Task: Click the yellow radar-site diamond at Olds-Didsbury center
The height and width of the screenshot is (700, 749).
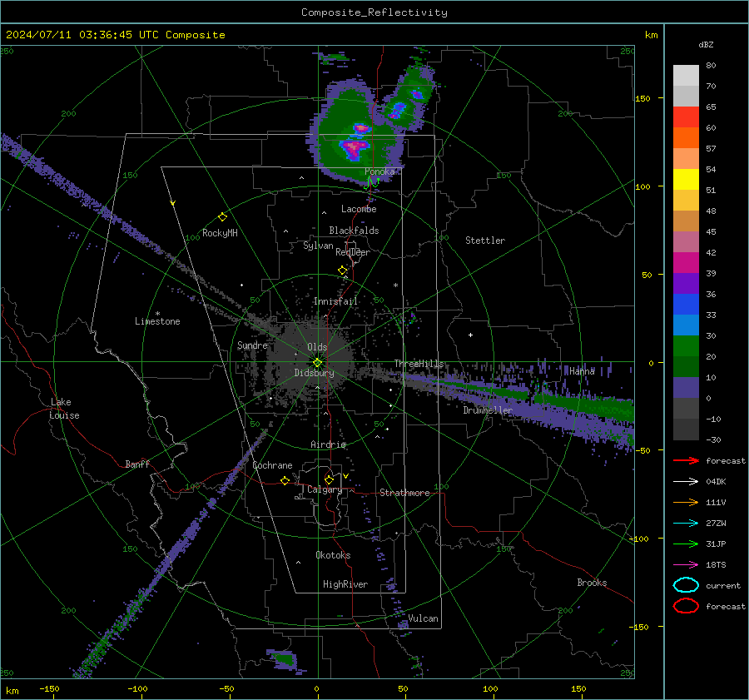Action: click(317, 363)
